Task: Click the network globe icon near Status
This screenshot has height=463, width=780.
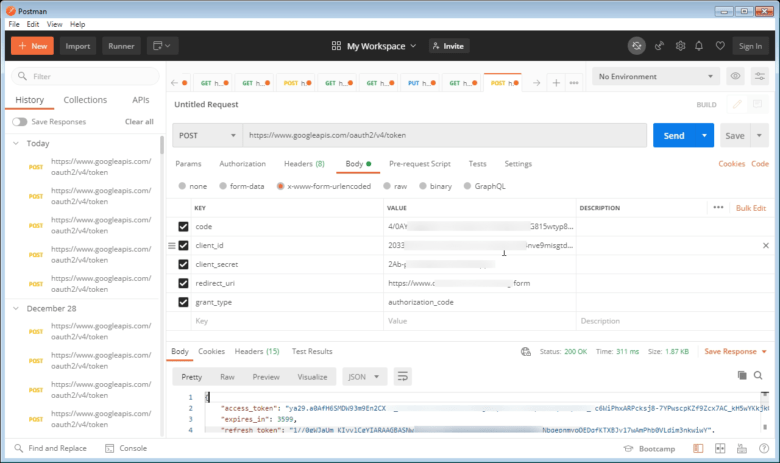Action: 525,352
